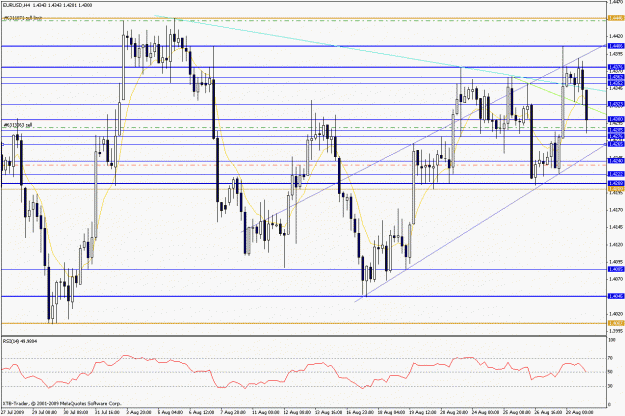Click the 1.4020 price axis label
This screenshot has height=416, width=625.
616,314
